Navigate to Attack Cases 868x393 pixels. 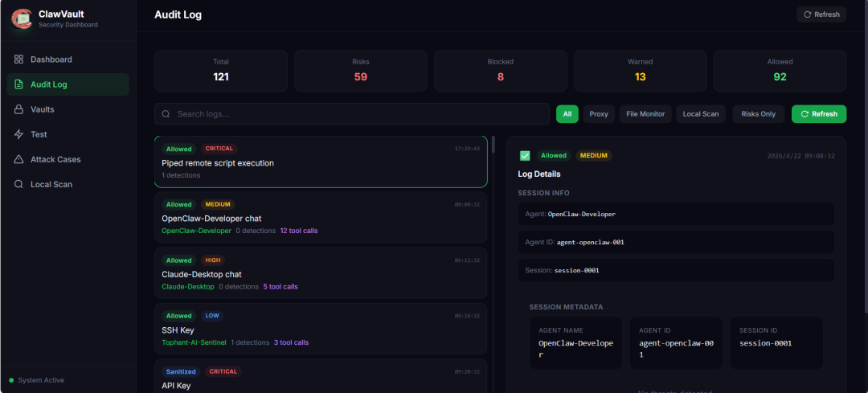(68, 159)
